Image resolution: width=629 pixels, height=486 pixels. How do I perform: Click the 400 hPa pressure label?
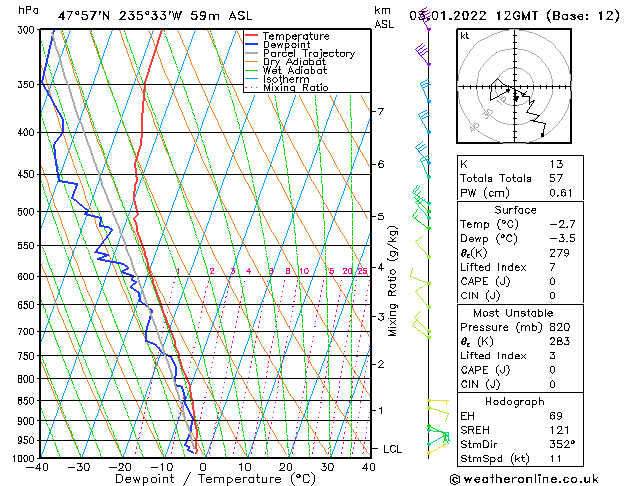(x=28, y=132)
